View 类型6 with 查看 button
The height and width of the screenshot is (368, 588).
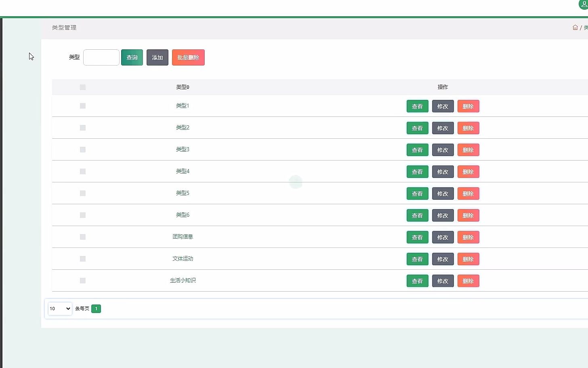click(x=417, y=216)
